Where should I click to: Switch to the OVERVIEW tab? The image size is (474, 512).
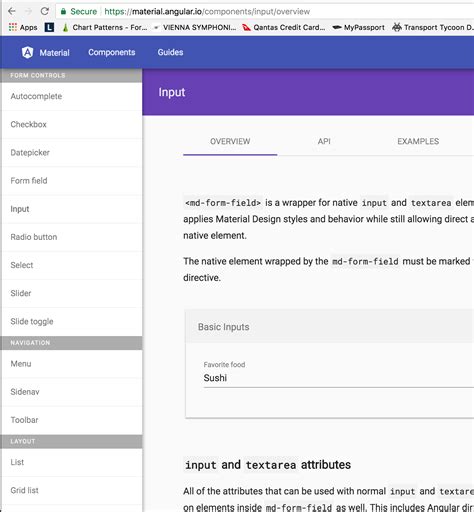pyautogui.click(x=230, y=141)
